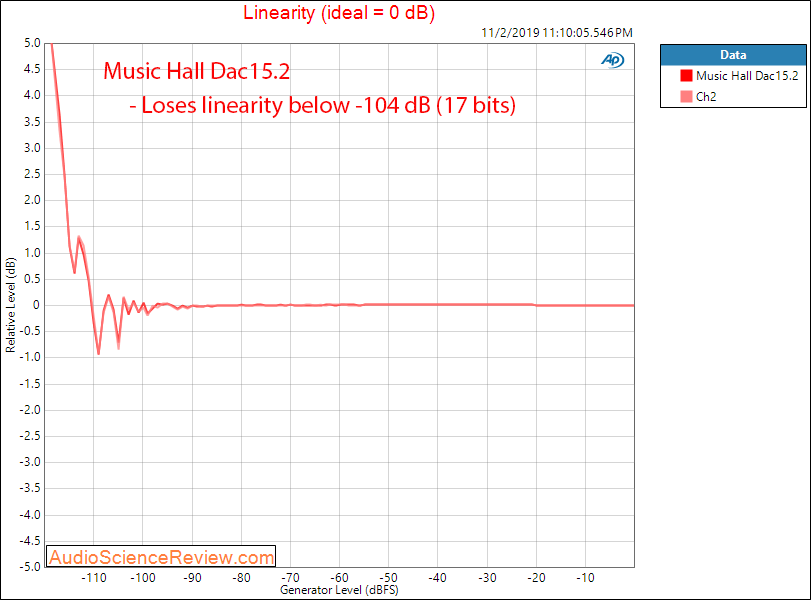Click the 'Generator Level (dBFS)' axis label
Image resolution: width=811 pixels, height=600 pixels.
pyautogui.click(x=339, y=590)
